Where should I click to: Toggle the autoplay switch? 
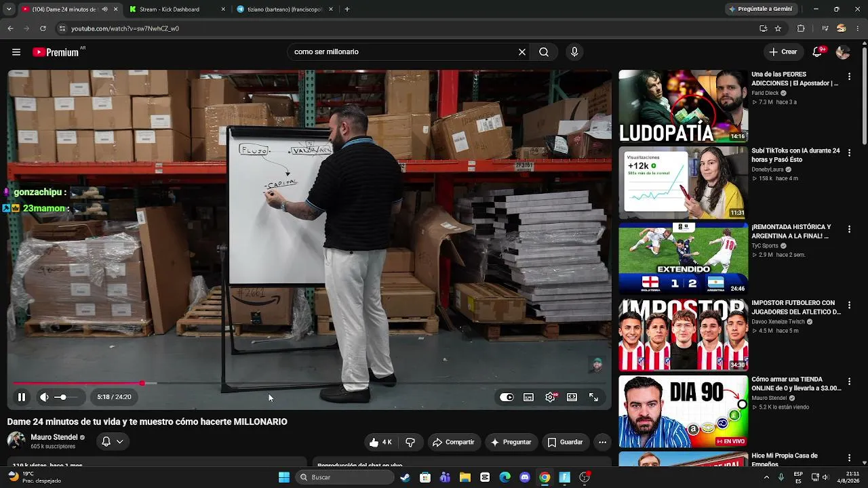coord(507,397)
